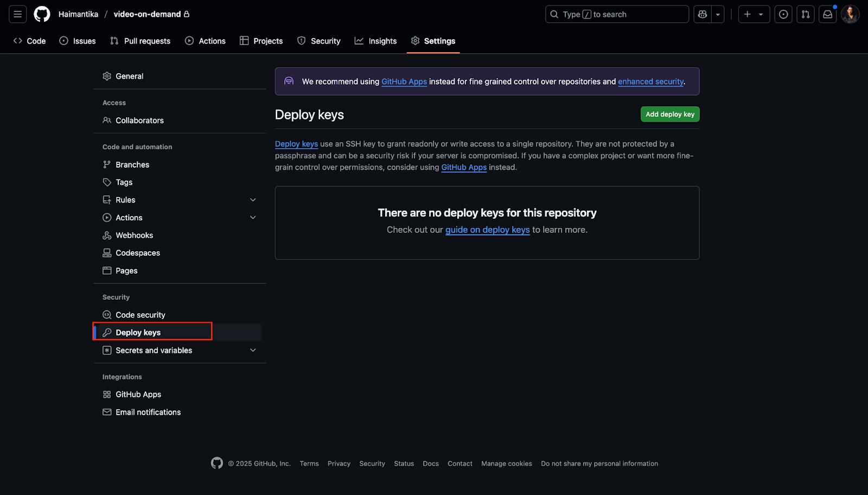Go to GitHub home via Octocat logo
The width and height of the screenshot is (868, 495).
point(42,14)
